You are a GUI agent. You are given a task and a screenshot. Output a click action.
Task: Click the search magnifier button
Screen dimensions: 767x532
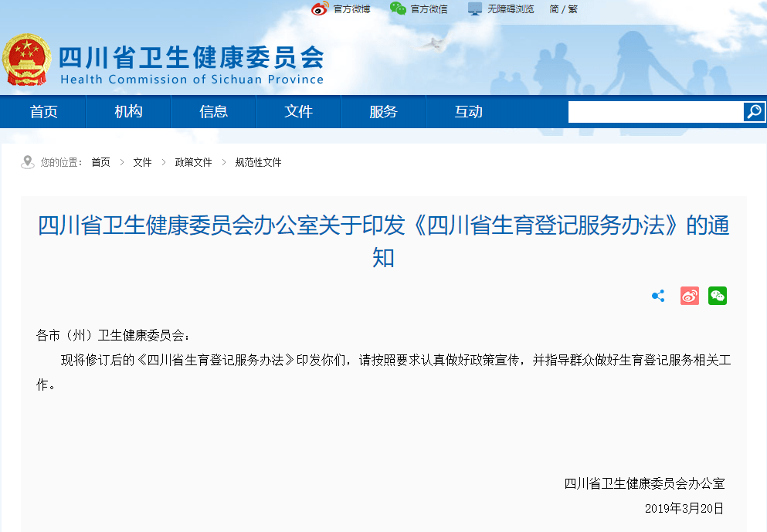click(754, 112)
